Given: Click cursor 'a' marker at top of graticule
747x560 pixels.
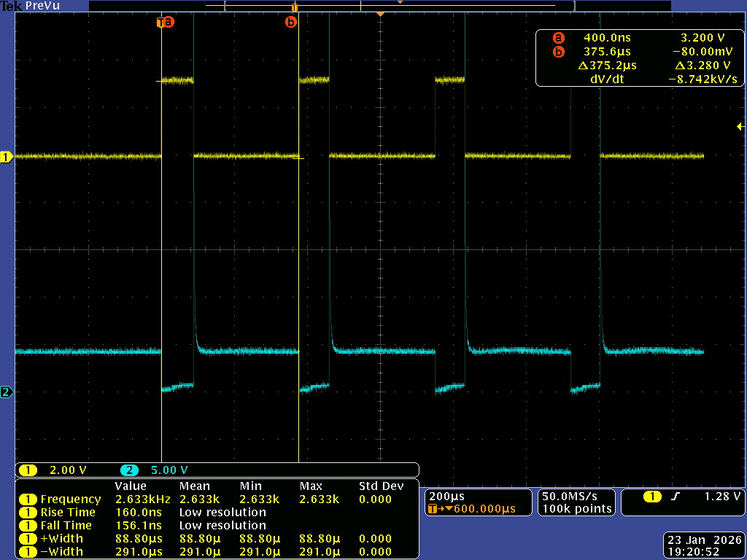Looking at the screenshot, I should 166,23.
